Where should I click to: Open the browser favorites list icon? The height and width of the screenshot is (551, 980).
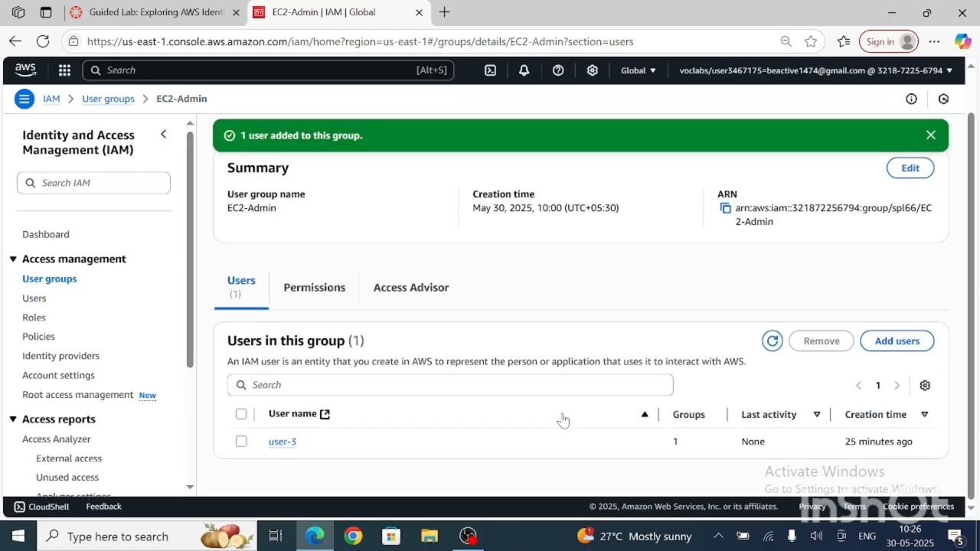click(x=844, y=41)
